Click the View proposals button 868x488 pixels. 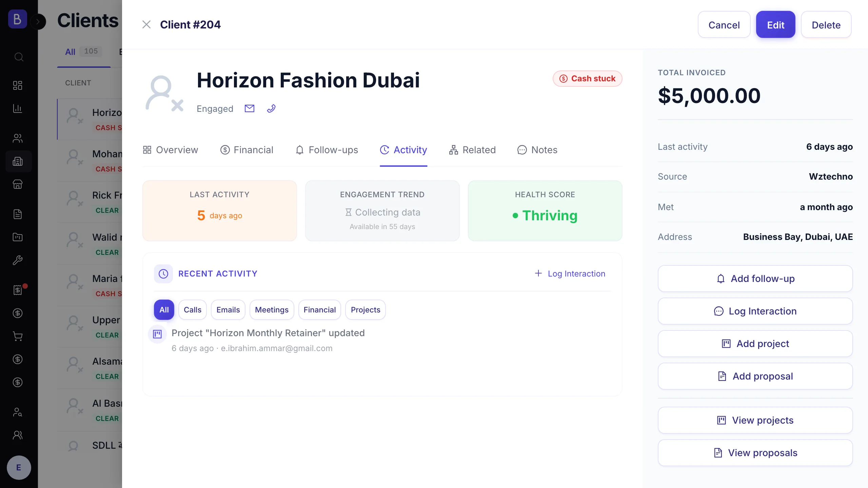755,453
